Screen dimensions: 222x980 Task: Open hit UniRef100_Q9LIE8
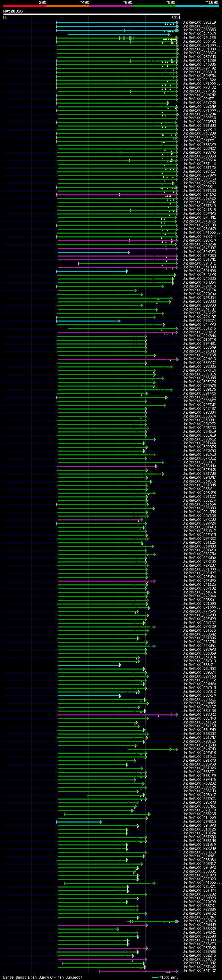pos(199,38)
